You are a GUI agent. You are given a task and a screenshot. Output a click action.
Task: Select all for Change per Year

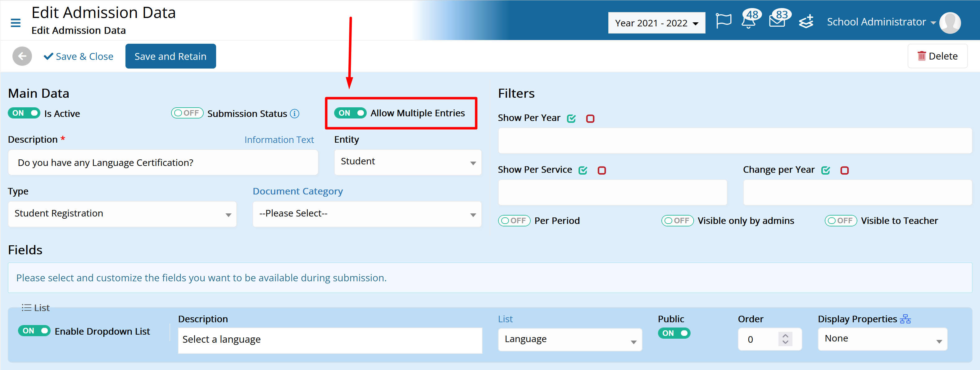[x=825, y=170]
